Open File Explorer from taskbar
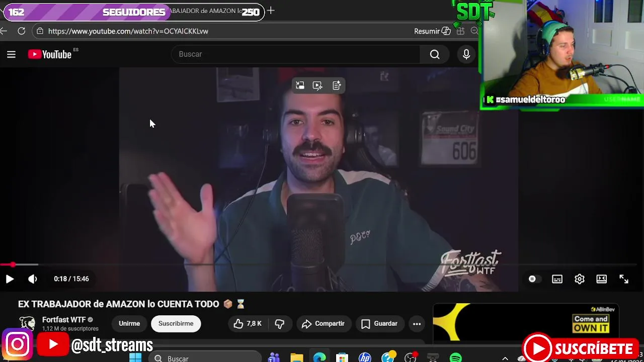 click(x=297, y=358)
